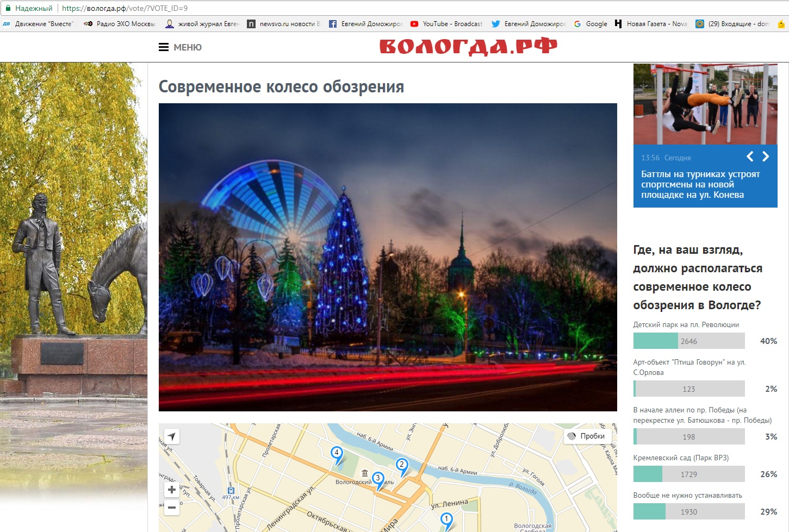Click the browser address bar URL

(125, 8)
